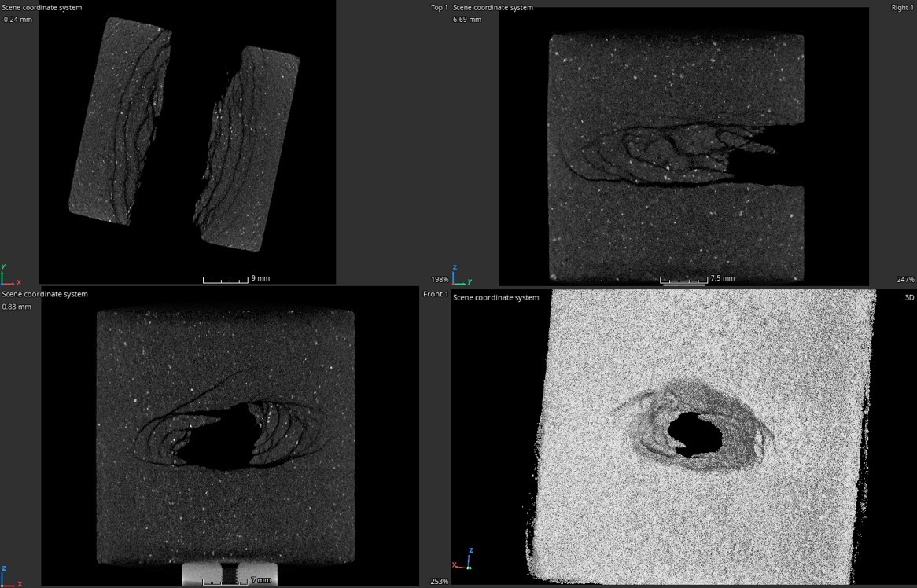Select the Right 1 view label
The image size is (917, 588).
pyautogui.click(x=903, y=8)
